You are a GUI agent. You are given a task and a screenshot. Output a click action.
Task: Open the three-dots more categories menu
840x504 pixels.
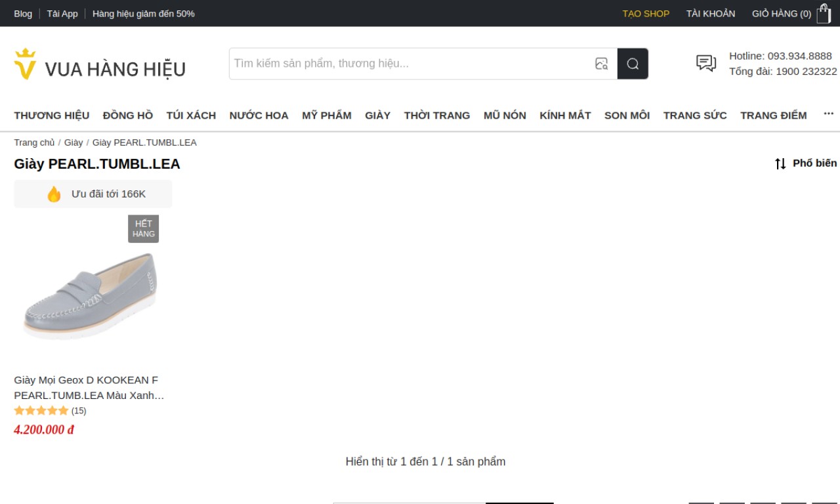pyautogui.click(x=829, y=114)
